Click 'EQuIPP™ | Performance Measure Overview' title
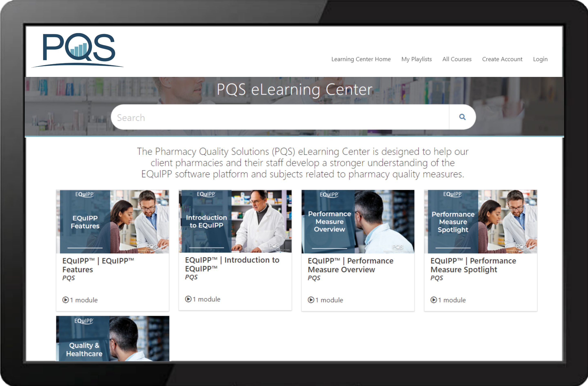 point(351,265)
